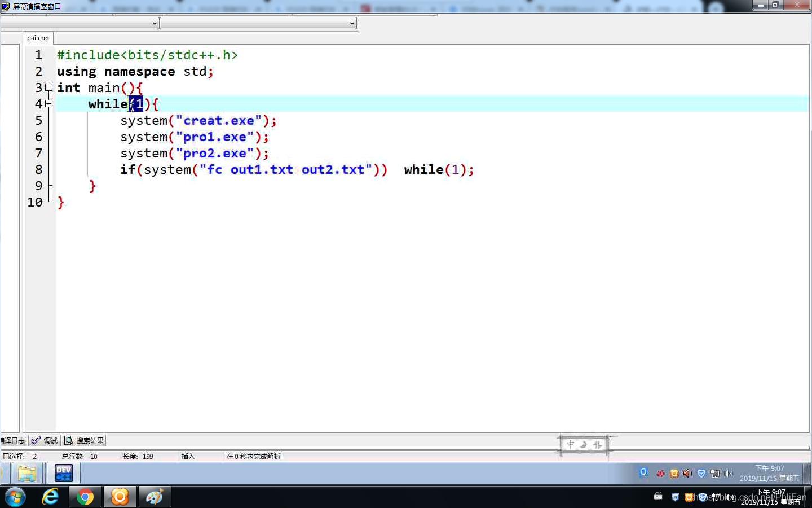
Task: Click the closing brace on line 9
Action: [92, 186]
